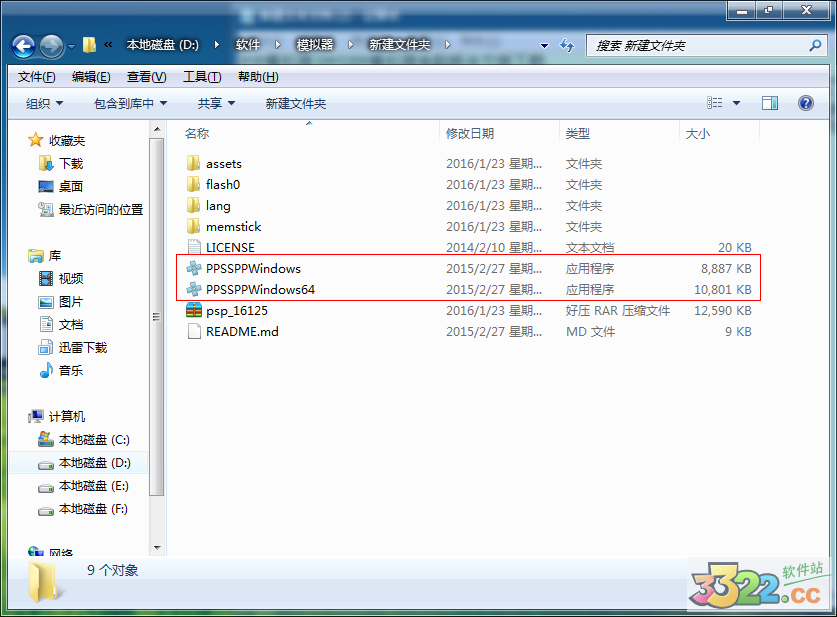
Task: Expand arrow after 模拟器 breadcrumb
Action: click(x=351, y=45)
